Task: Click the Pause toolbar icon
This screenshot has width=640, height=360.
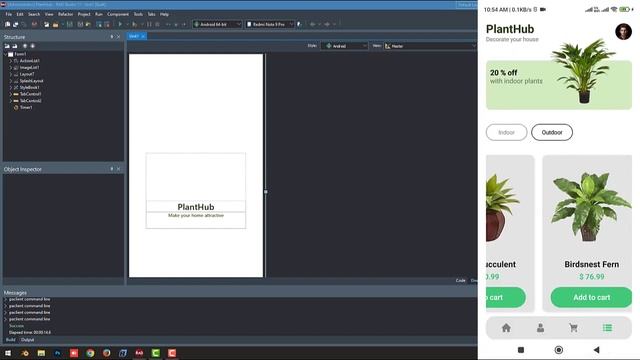Action: point(149,24)
